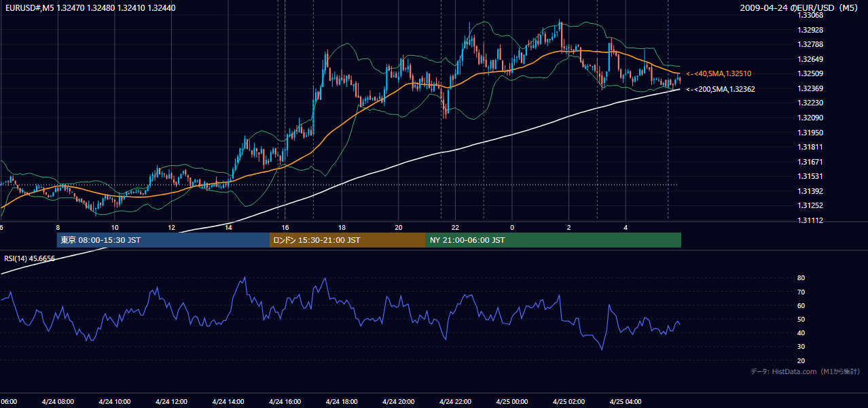
Task: Click the RSI 20 level label
Action: point(801,360)
